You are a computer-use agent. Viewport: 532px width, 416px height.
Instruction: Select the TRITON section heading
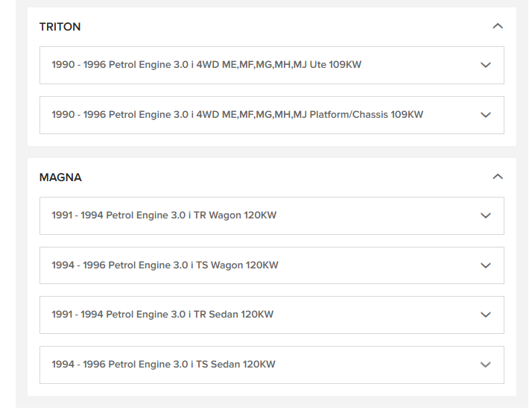pos(60,27)
